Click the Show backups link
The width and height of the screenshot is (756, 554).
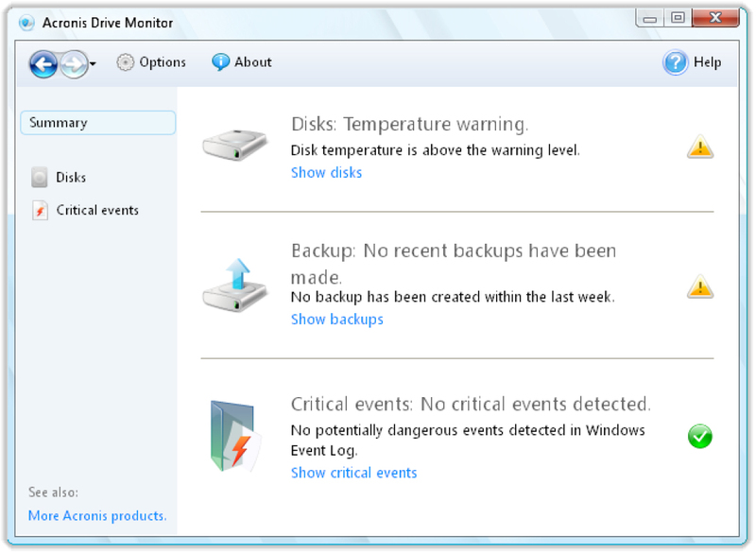[x=337, y=320]
